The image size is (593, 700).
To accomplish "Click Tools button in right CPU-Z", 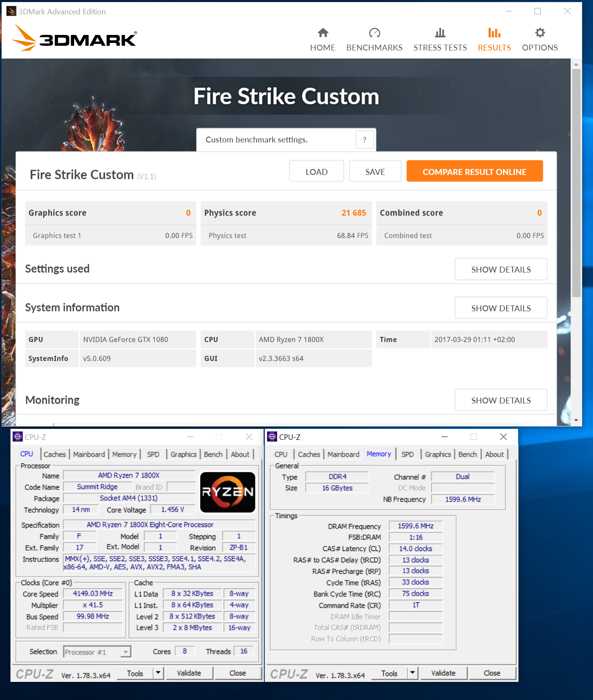I will pyautogui.click(x=389, y=673).
